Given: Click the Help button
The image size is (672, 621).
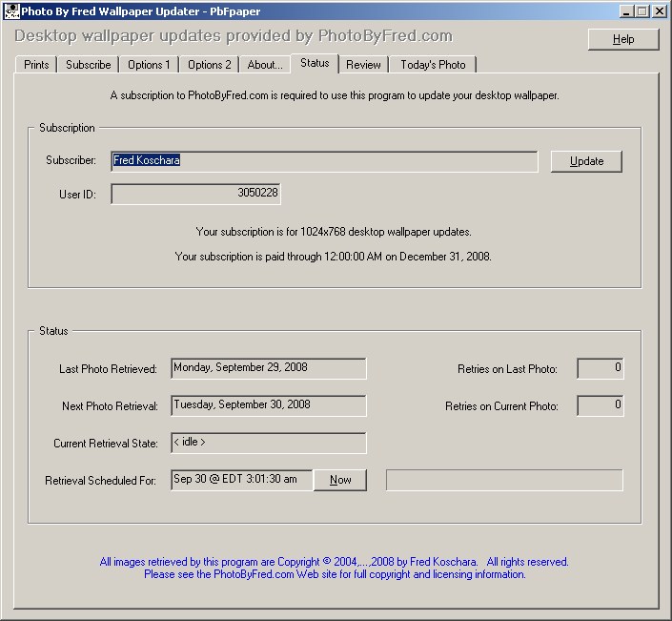Looking at the screenshot, I should click(623, 39).
